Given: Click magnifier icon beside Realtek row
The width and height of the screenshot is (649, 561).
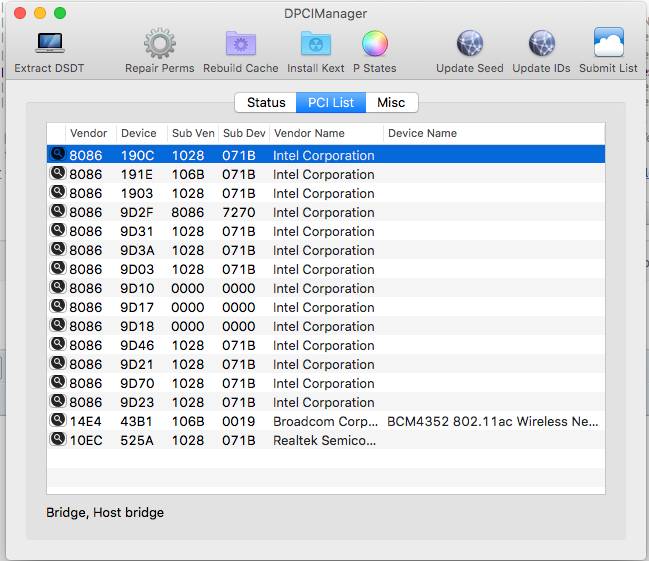Looking at the screenshot, I should [57, 440].
